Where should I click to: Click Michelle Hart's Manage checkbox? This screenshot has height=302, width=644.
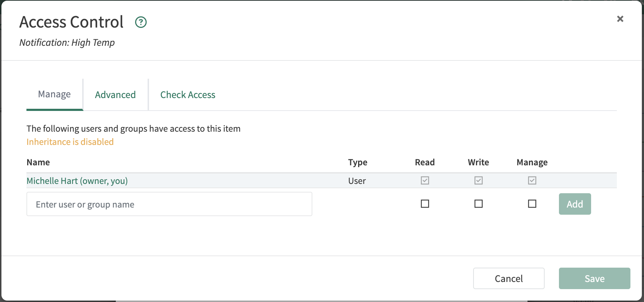tap(532, 181)
